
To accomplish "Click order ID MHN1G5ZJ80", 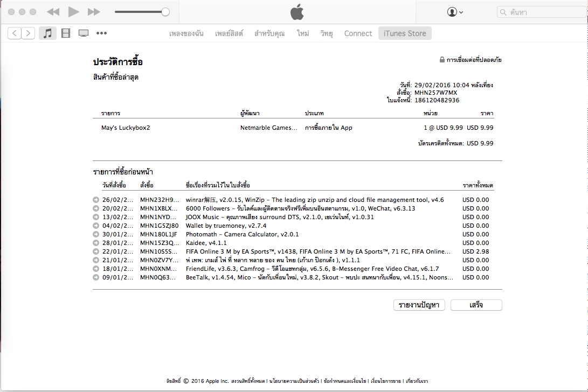I will [160, 226].
